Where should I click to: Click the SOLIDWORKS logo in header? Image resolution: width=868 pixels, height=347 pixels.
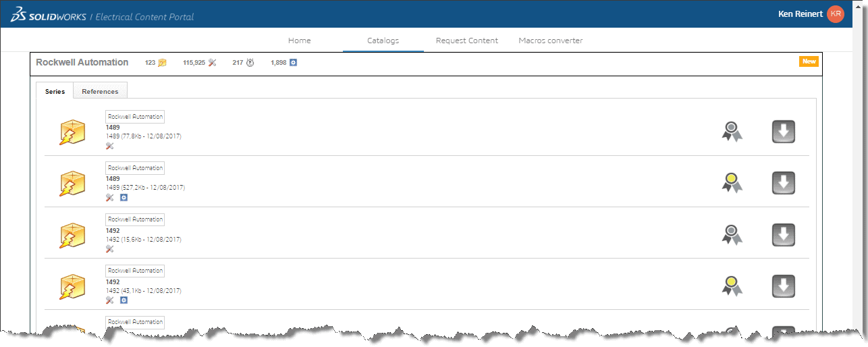pos(46,16)
